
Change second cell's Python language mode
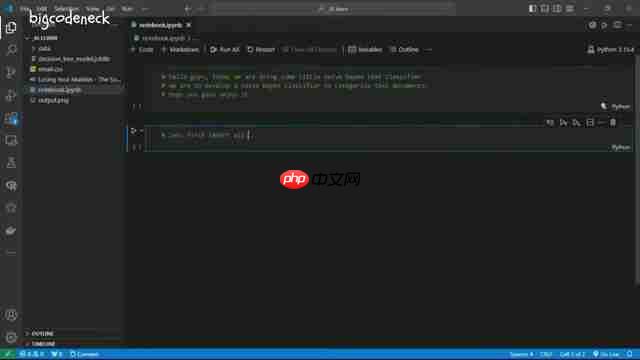[620, 147]
